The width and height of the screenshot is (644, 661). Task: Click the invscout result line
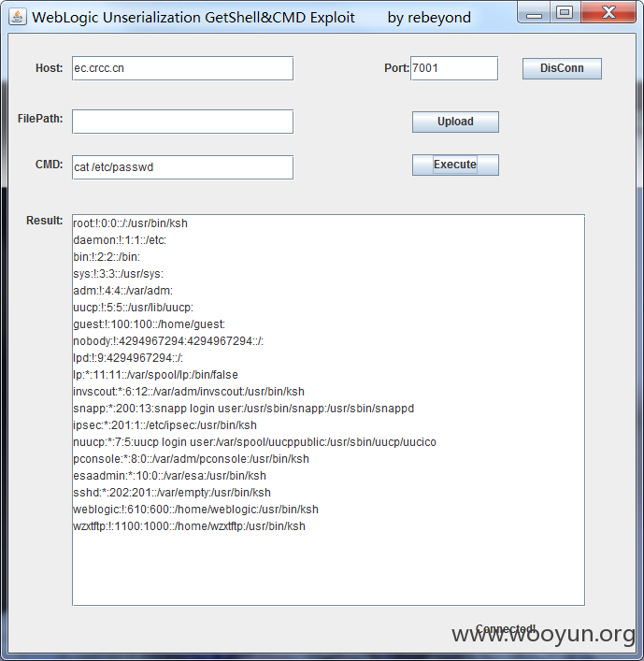pos(189,392)
